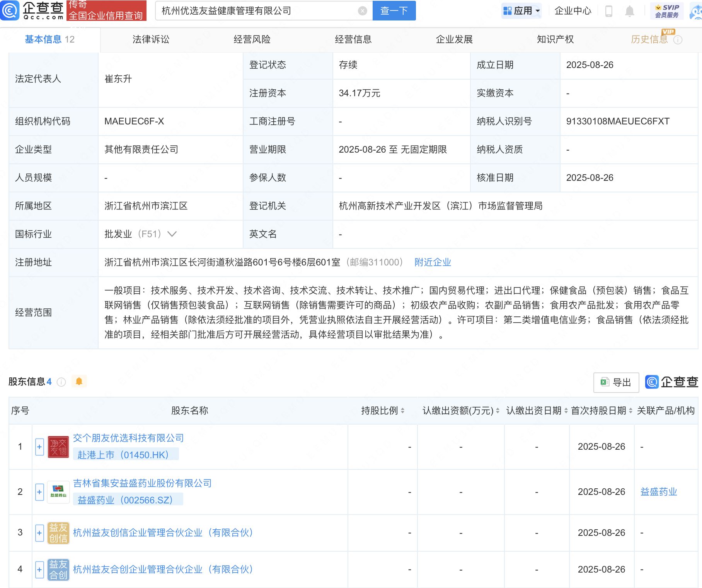Expand the 批发业 (F51) industry chevron
This screenshot has height=588, width=702.
pyautogui.click(x=172, y=234)
